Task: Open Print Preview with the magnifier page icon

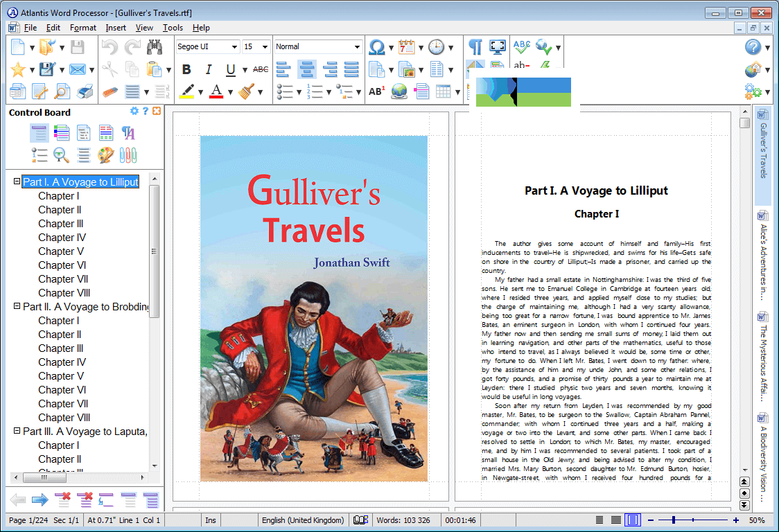Action: (x=62, y=92)
